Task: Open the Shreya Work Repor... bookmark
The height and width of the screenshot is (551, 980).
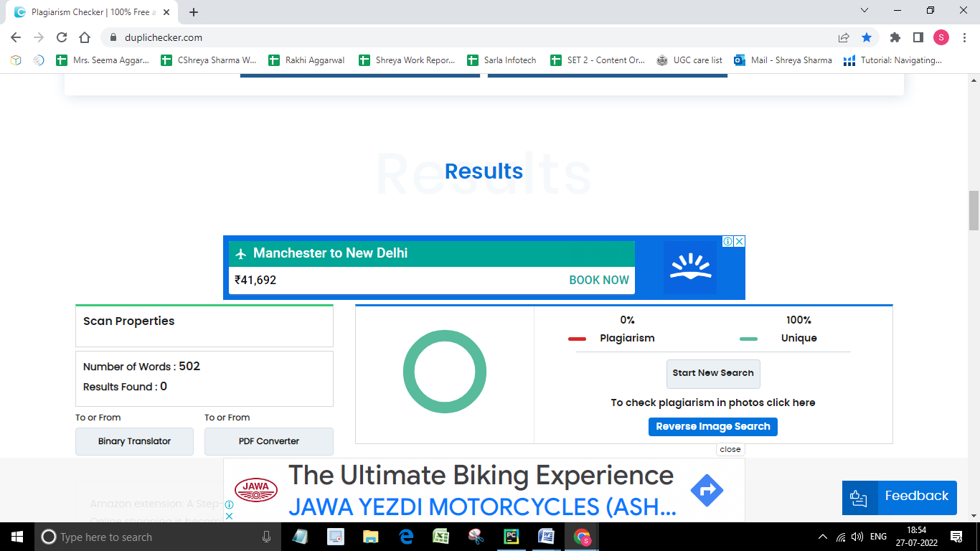Action: 407,60
